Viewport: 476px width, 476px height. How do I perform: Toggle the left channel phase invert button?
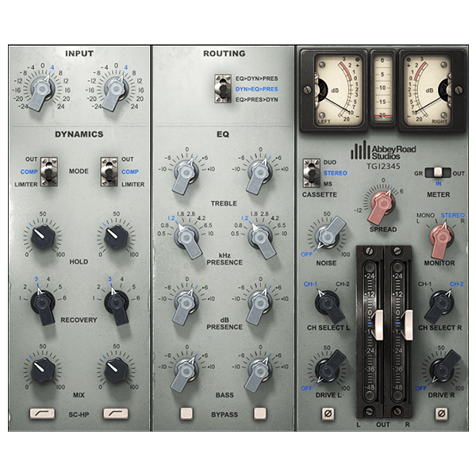click(x=328, y=413)
